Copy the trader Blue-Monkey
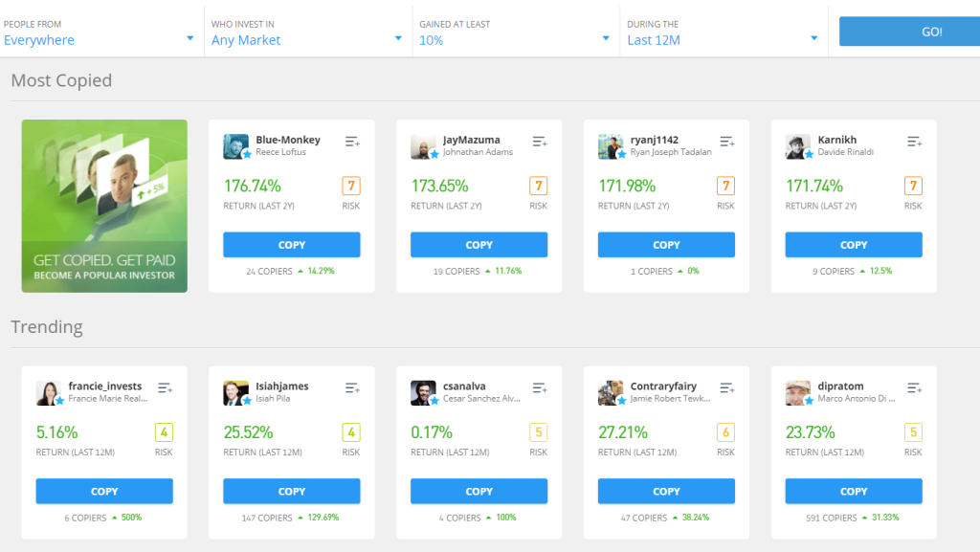Image resolution: width=980 pixels, height=552 pixels. [x=292, y=245]
